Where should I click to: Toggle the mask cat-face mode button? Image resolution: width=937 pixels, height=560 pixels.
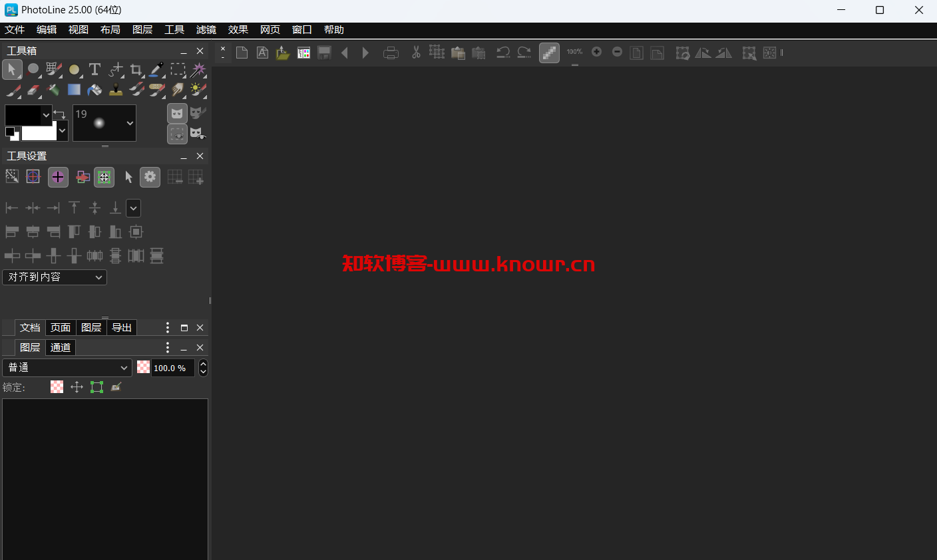[x=177, y=113]
